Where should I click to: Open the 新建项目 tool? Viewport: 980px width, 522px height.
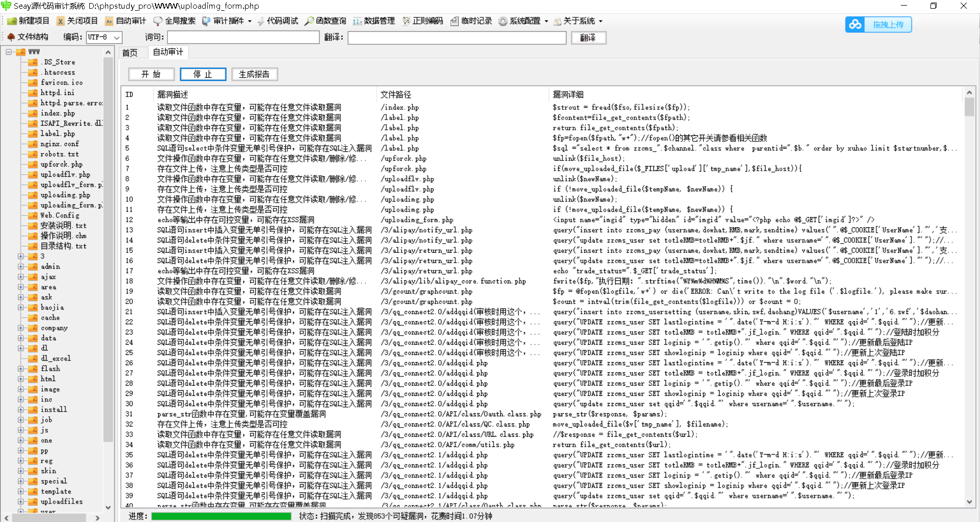point(28,21)
